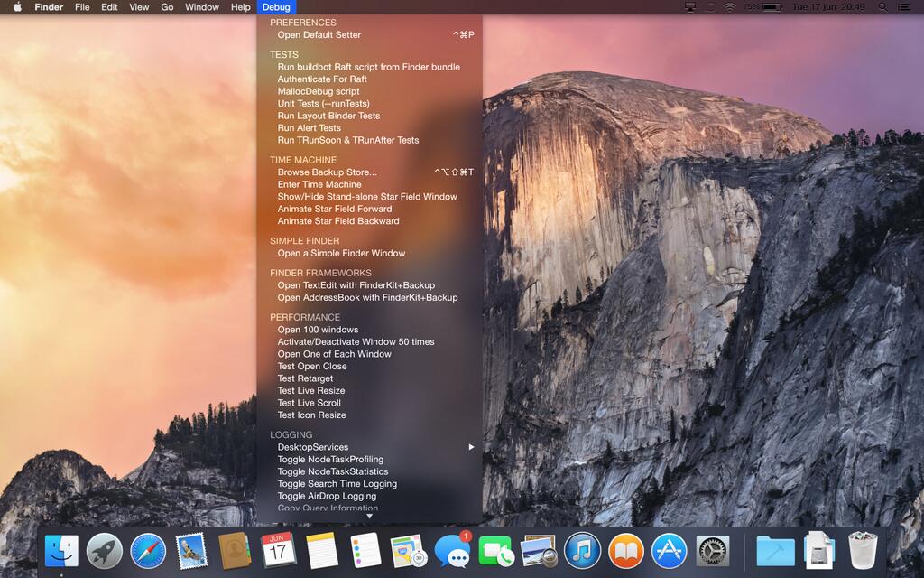The height and width of the screenshot is (578, 924).
Task: Open Reminders list icon in Dock
Action: [x=365, y=551]
